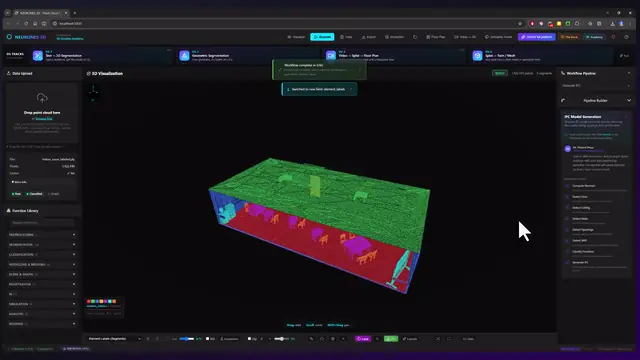Click the green lit button next to Lasso

(x=391, y=339)
